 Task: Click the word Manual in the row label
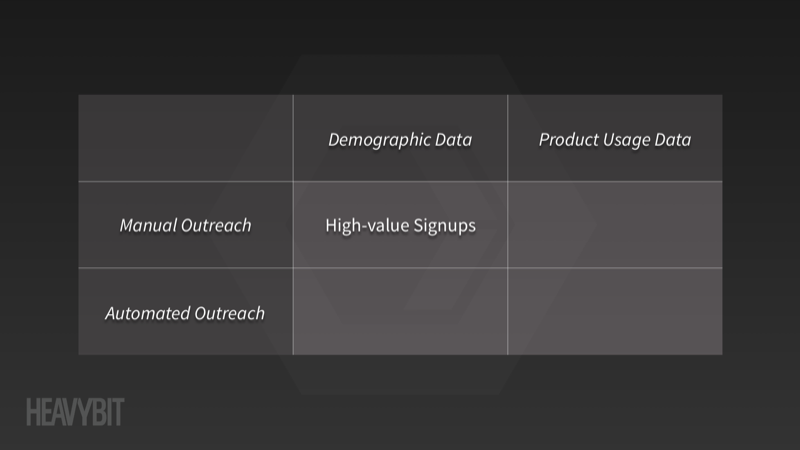[147, 225]
